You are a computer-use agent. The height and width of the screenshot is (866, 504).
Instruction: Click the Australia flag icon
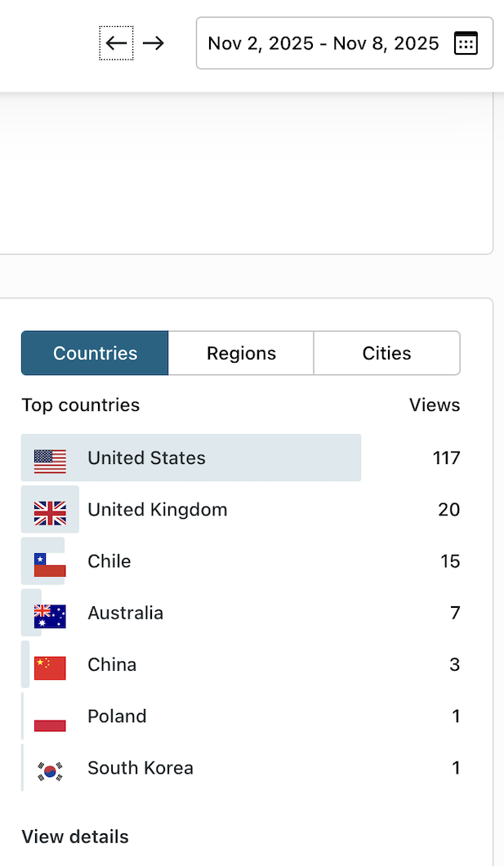50,616
